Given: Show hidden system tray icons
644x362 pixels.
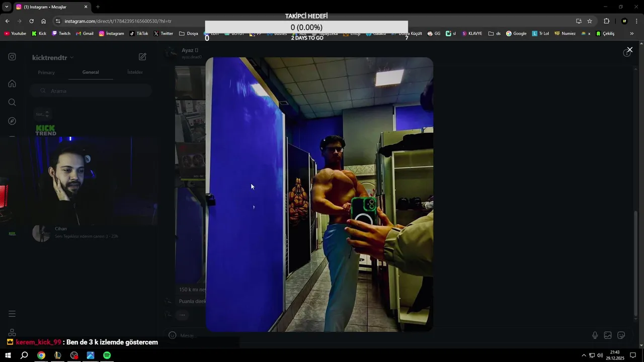Looking at the screenshot, I should (x=584, y=355).
